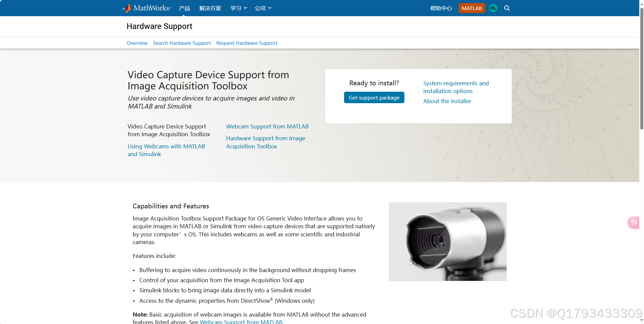Open the 产品 menu
Viewport: 644px width, 324px height.
[x=184, y=8]
